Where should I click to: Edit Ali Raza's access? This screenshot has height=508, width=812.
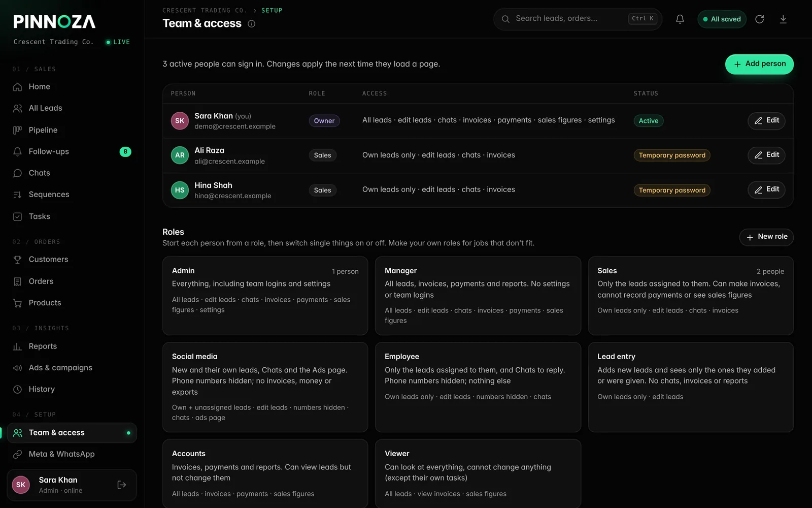766,155
